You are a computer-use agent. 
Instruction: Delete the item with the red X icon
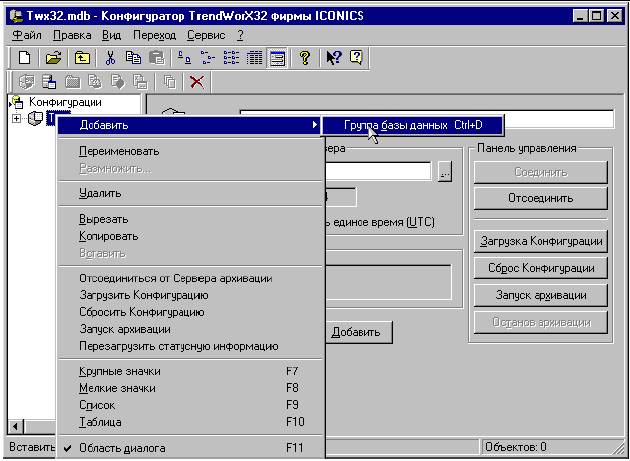pos(197,82)
